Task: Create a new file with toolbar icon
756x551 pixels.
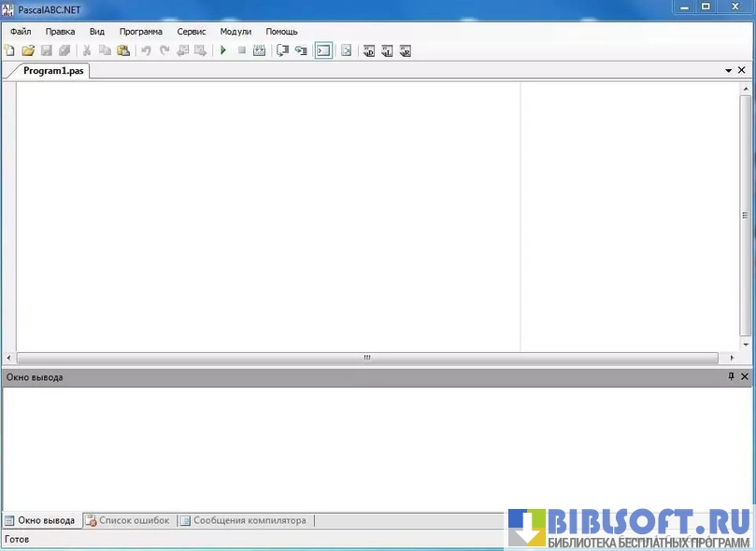Action: tap(10, 50)
